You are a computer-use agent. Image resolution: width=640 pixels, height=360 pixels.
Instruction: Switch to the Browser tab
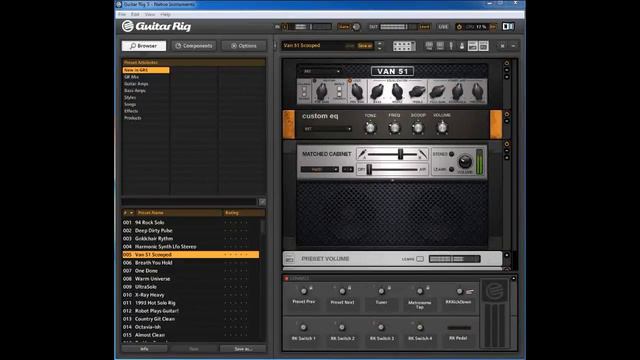(x=144, y=46)
